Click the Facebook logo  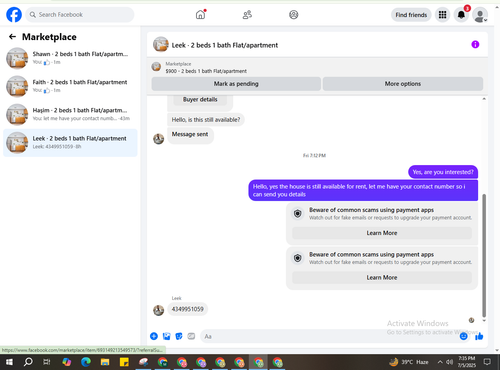14,15
